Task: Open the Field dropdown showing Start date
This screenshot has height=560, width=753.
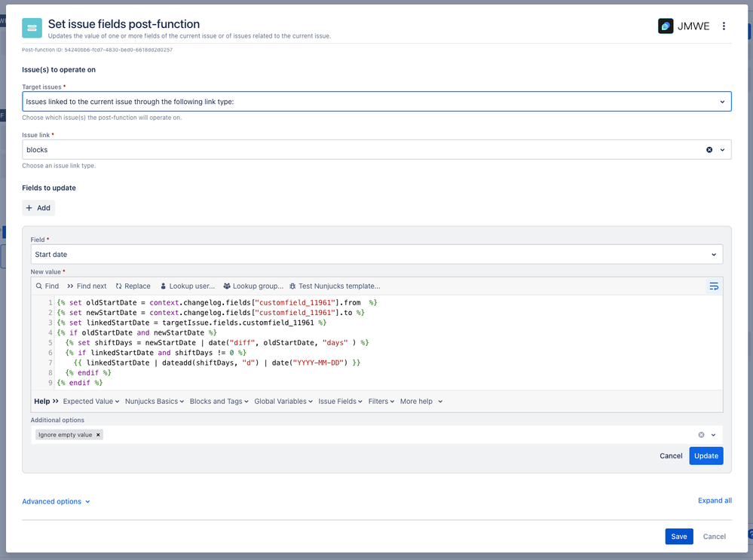Action: (x=377, y=255)
